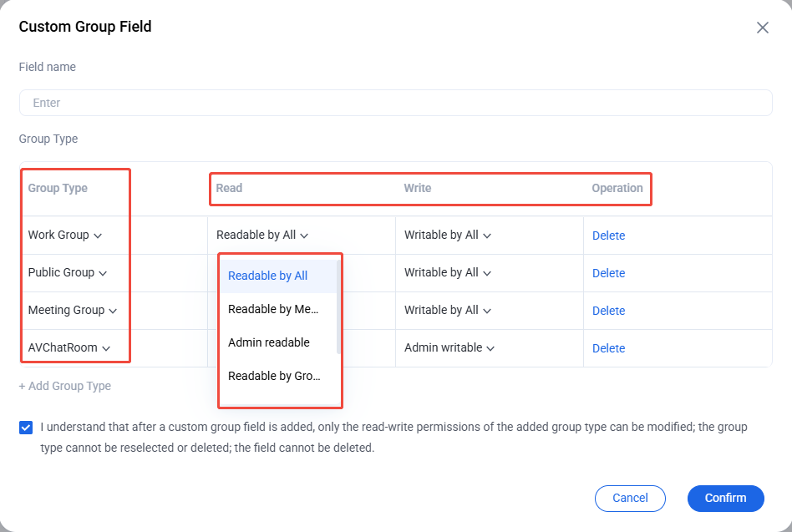Collapse the Readable by All read dropdown
The image size is (792, 532).
tap(262, 236)
